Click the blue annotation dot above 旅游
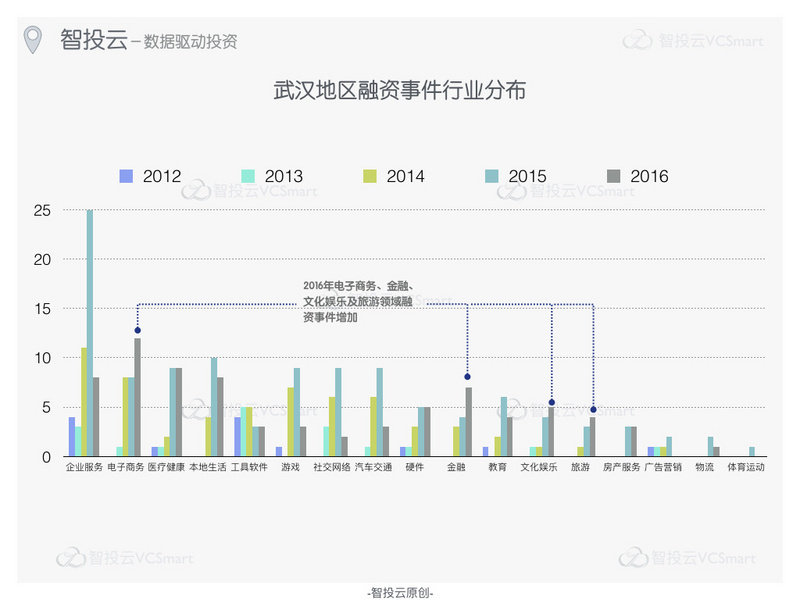The width and height of the screenshot is (800, 600). pyautogui.click(x=593, y=409)
